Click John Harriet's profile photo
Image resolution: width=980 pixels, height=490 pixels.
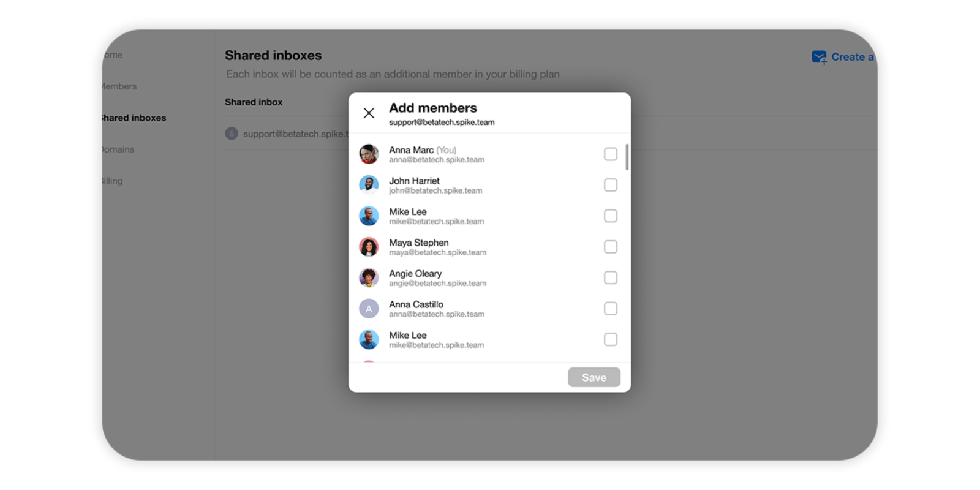click(369, 185)
